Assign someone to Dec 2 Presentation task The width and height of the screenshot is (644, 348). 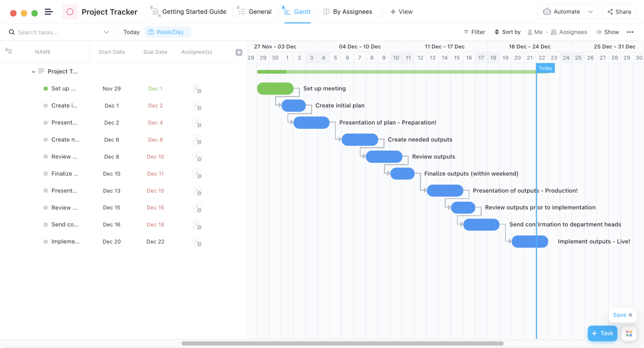tap(197, 123)
